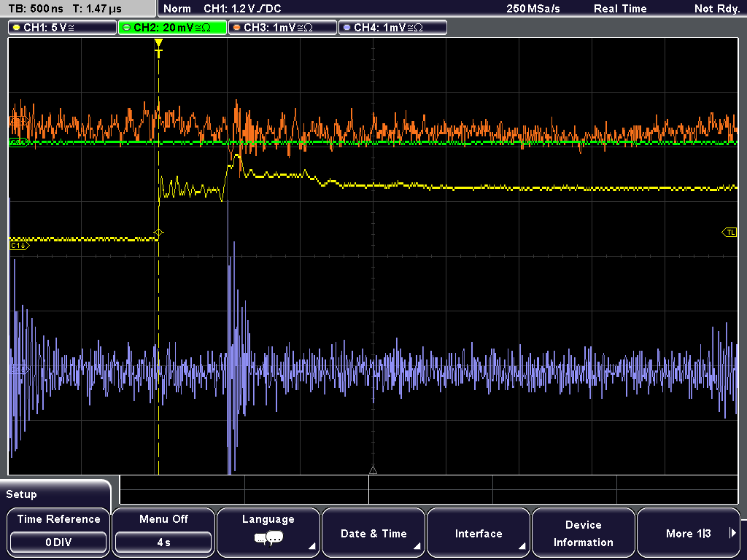Screen dimensions: 747x560
Task: Select the CH1: 5 V channel label
Action: [63, 28]
